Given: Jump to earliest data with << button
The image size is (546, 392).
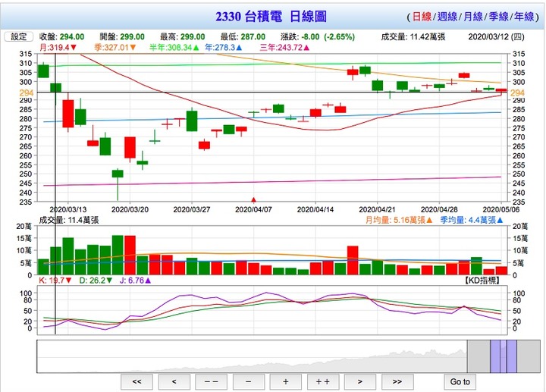Looking at the screenshot, I should click(x=136, y=382).
